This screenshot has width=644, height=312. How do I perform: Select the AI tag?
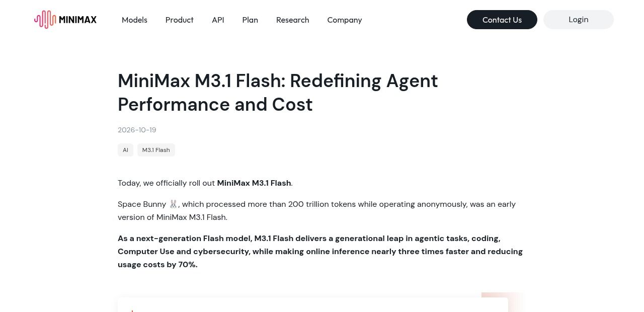point(125,150)
